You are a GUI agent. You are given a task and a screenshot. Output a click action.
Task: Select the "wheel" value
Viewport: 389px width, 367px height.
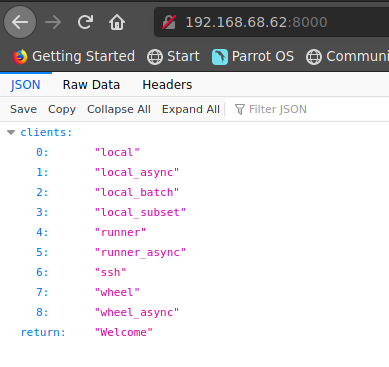117,292
